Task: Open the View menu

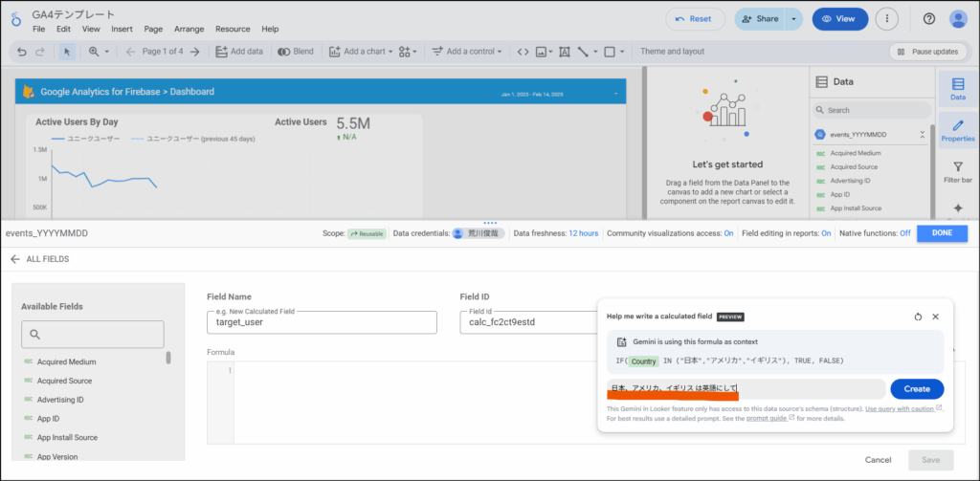Action: click(91, 30)
